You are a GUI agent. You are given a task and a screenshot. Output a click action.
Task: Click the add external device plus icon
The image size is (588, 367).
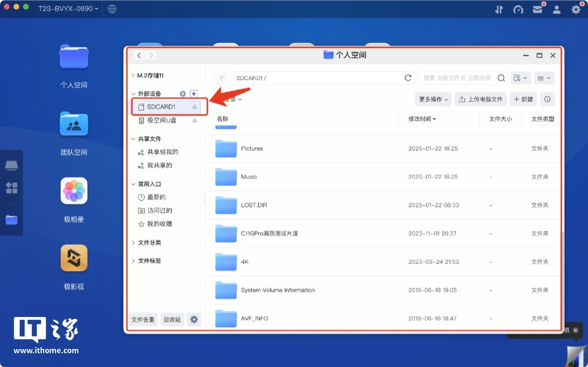click(x=193, y=94)
